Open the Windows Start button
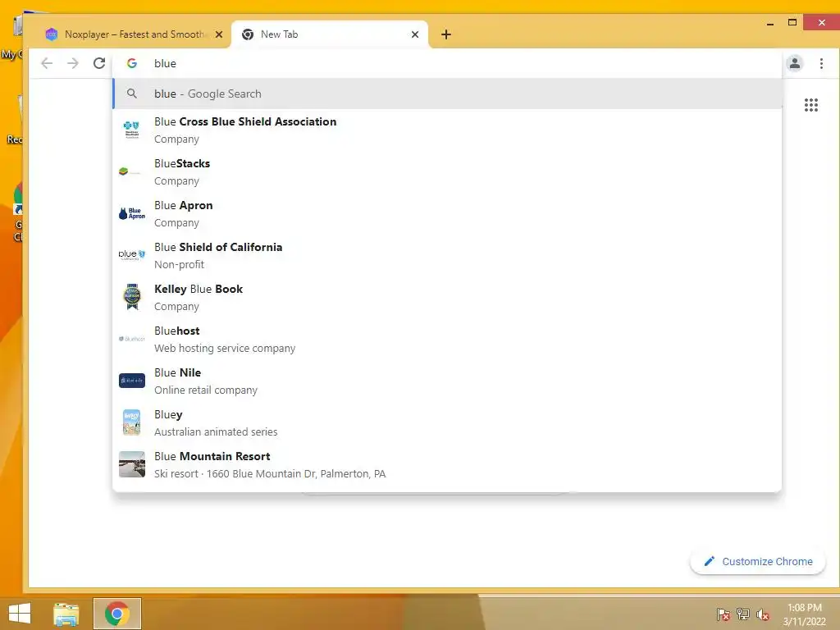The width and height of the screenshot is (840, 630). 20,614
